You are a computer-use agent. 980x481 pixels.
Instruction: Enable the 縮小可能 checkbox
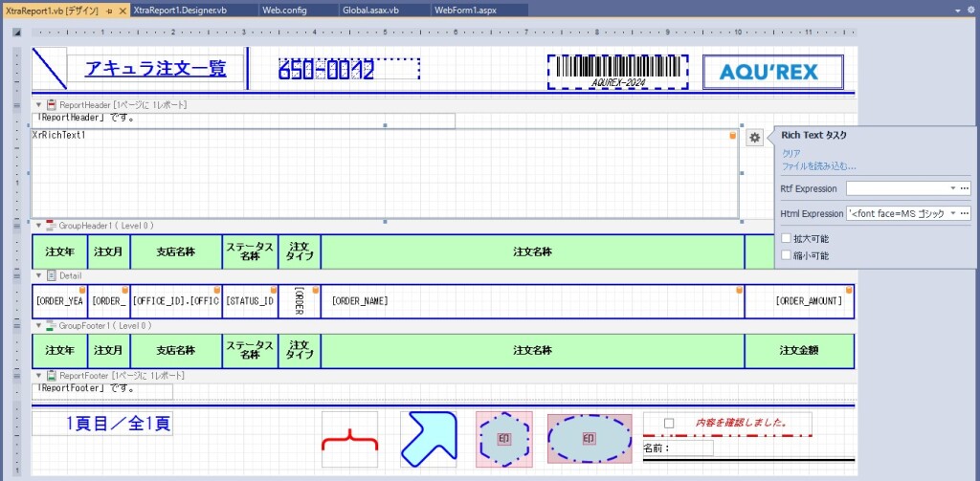[x=786, y=255]
